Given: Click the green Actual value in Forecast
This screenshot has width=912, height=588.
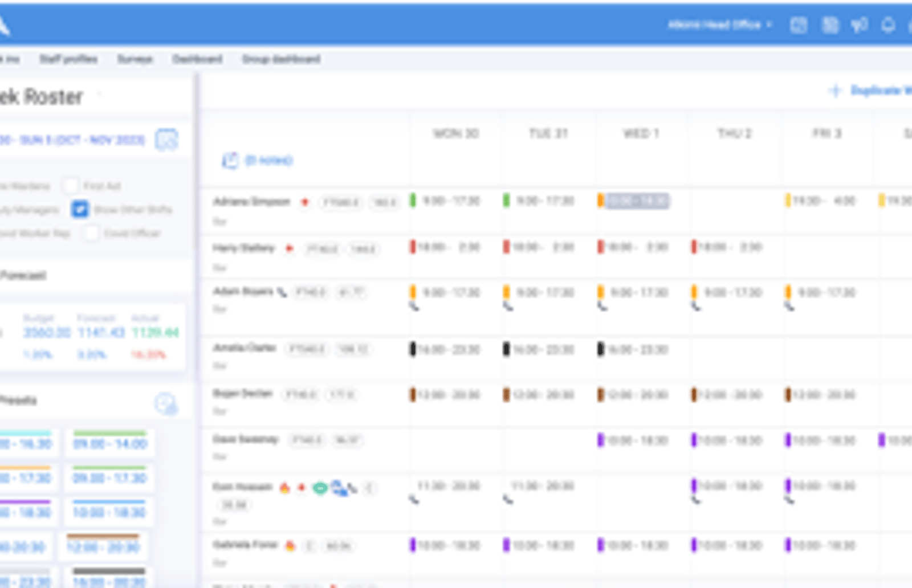Looking at the screenshot, I should click(x=155, y=332).
